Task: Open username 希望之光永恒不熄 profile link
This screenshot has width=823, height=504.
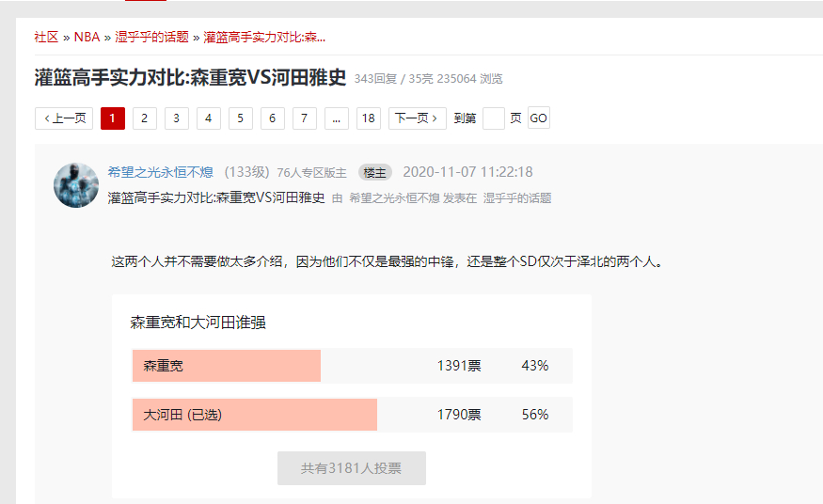Action: pyautogui.click(x=161, y=173)
